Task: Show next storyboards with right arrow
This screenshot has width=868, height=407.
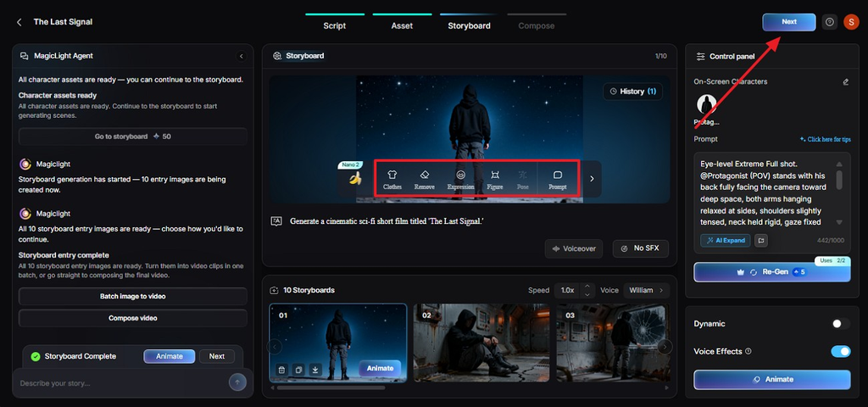Action: [x=665, y=347]
